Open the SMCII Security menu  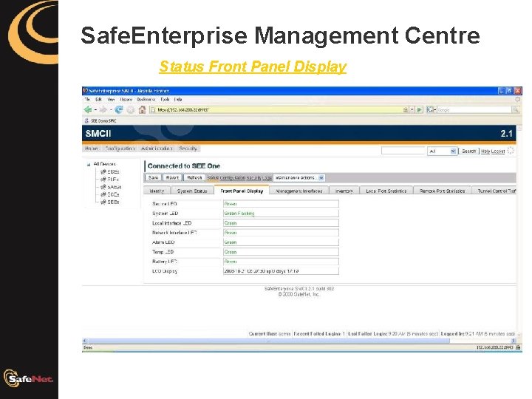coord(188,149)
